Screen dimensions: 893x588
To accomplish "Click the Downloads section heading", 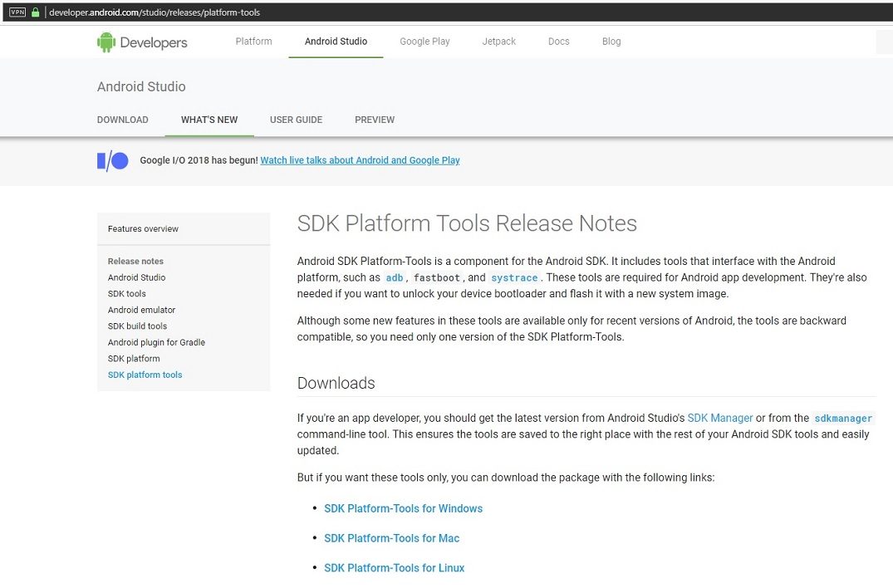I will tap(336, 383).
